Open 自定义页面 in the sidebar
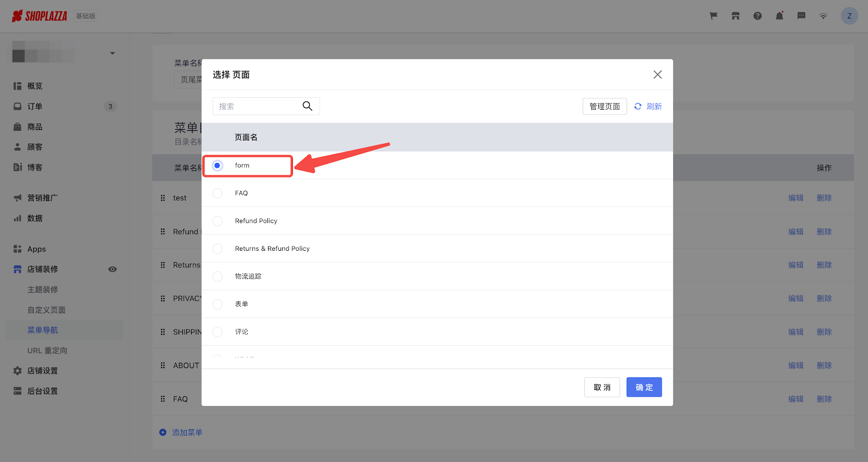The height and width of the screenshot is (462, 868). (x=47, y=310)
